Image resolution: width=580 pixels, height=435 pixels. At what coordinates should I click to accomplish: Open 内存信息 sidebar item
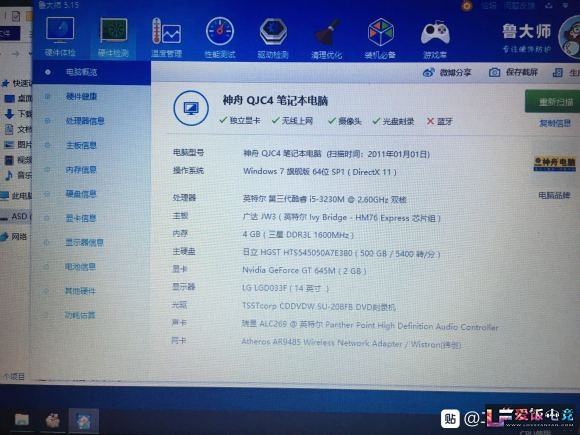tap(81, 170)
